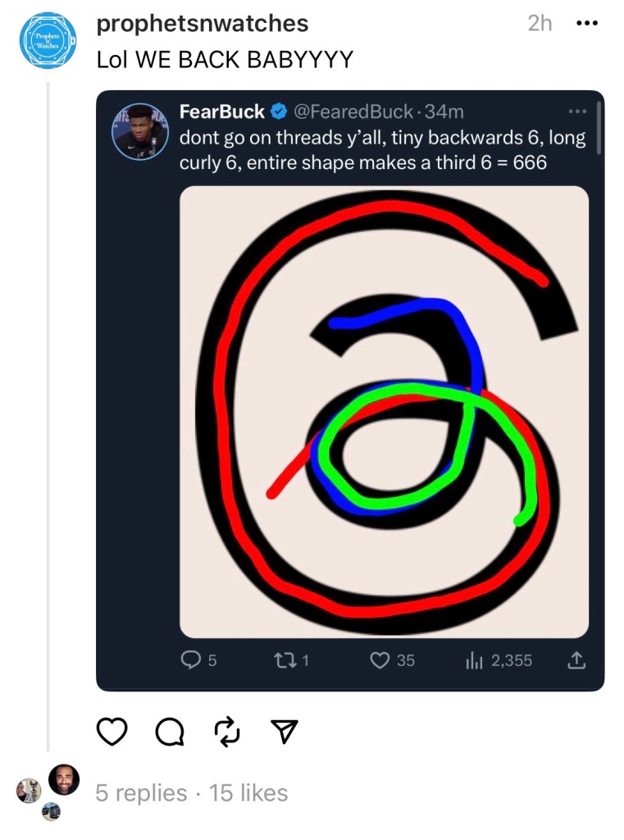Open the three-dot menu on the thread
Screen dimensions: 624x840
587,24
